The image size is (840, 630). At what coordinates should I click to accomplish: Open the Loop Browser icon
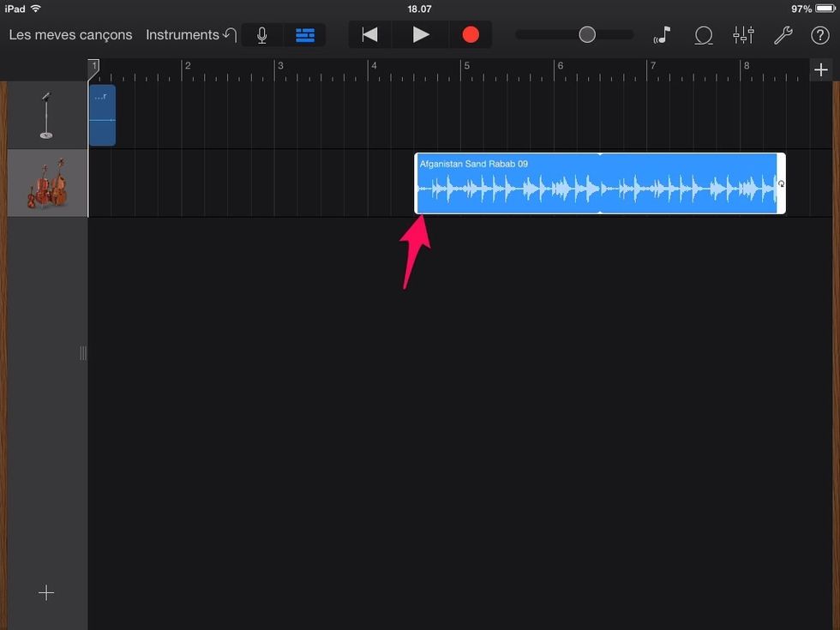tap(703, 35)
